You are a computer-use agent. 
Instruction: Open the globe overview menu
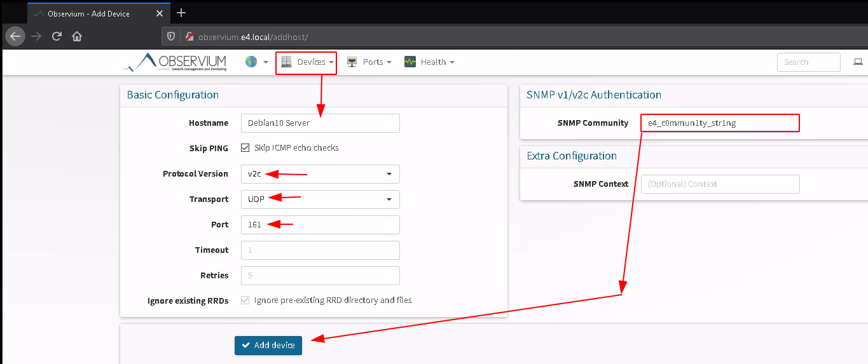tap(256, 62)
